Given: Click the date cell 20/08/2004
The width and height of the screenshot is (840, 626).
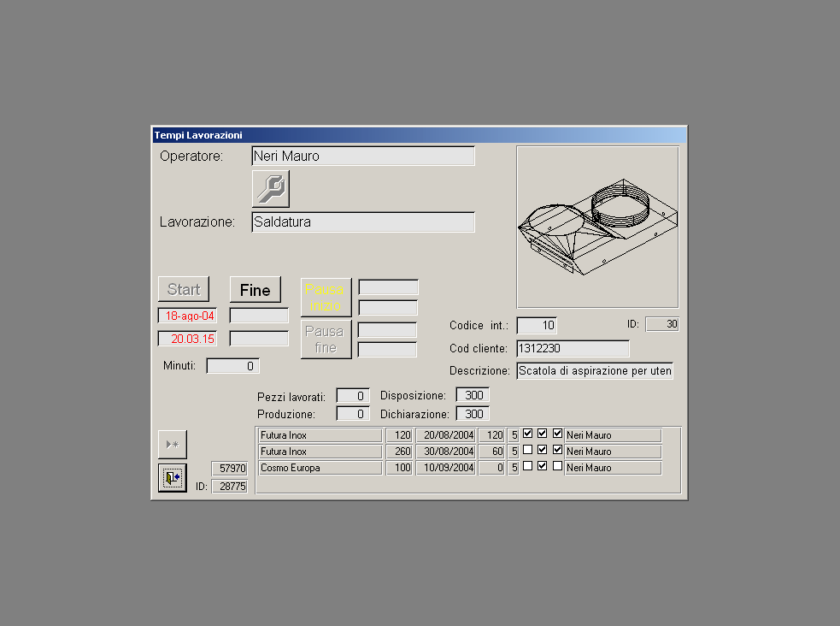Looking at the screenshot, I should (446, 435).
